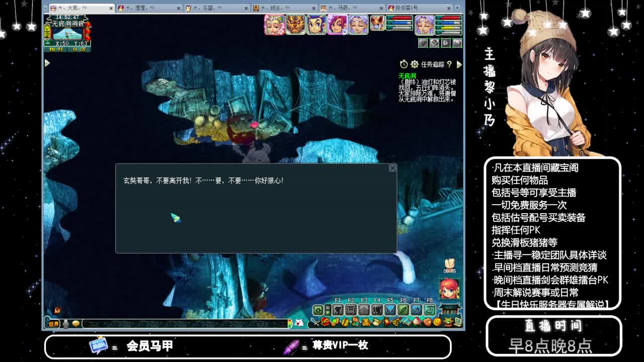The image size is (644, 362).
Task: Switch to the 轩佳富1号 tab
Action: 420,8
